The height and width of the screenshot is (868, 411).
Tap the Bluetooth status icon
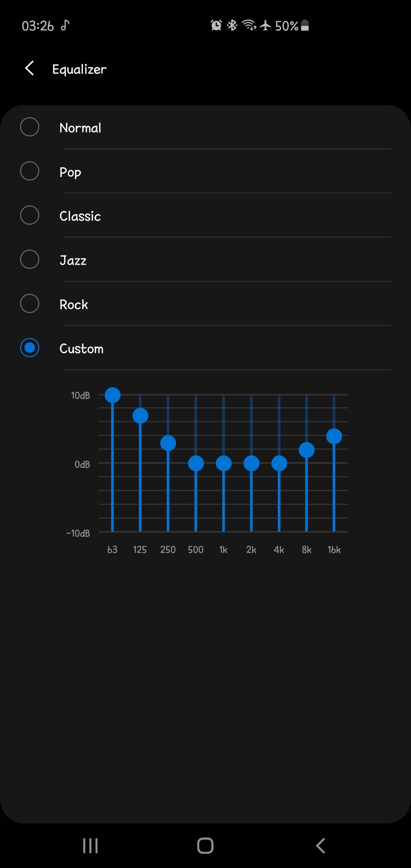(232, 26)
